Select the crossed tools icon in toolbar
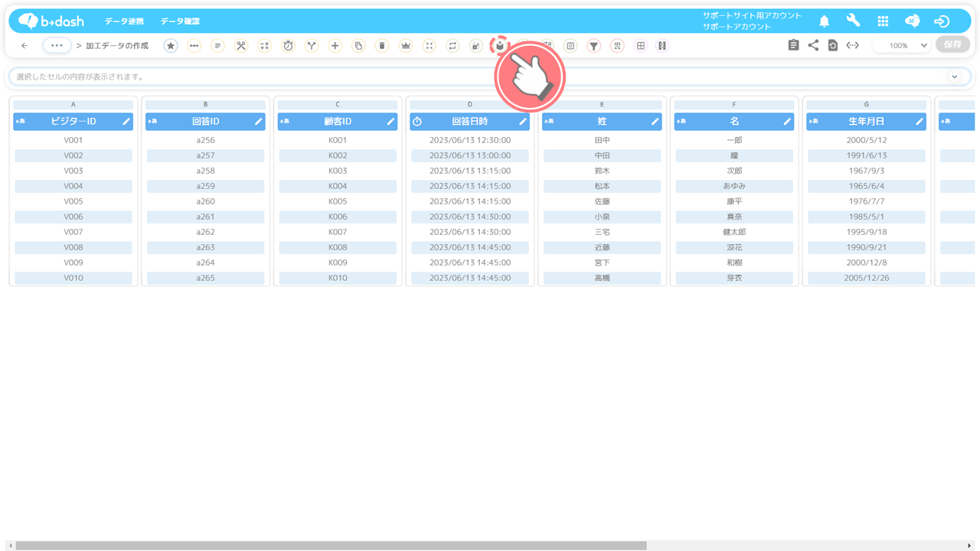 [241, 46]
